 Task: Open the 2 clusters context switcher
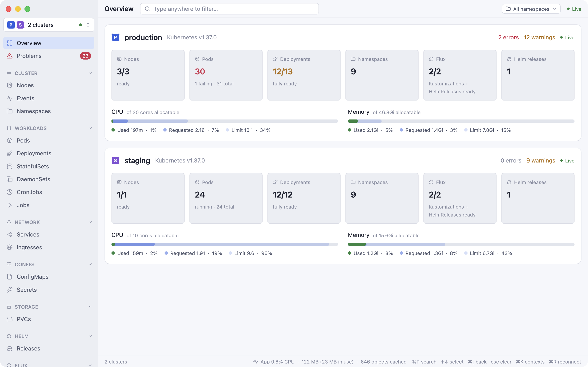(49, 25)
